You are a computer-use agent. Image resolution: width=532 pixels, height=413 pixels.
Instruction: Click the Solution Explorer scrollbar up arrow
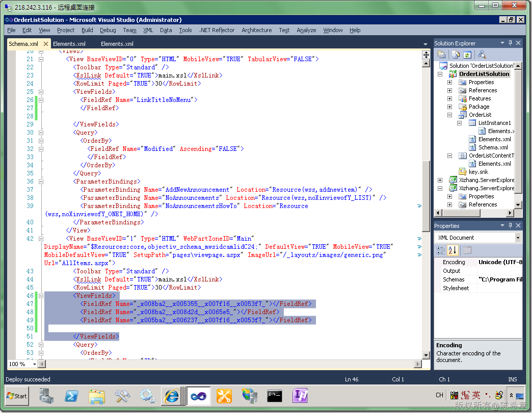[x=518, y=65]
